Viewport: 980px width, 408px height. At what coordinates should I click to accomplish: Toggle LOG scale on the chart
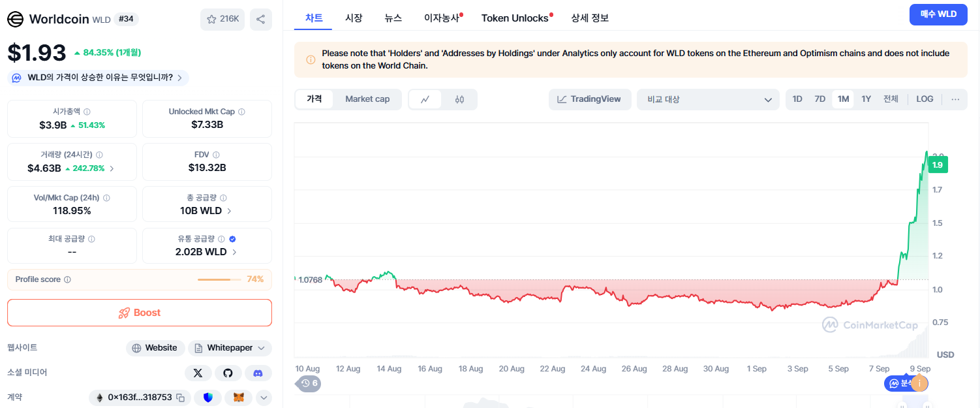pos(925,99)
